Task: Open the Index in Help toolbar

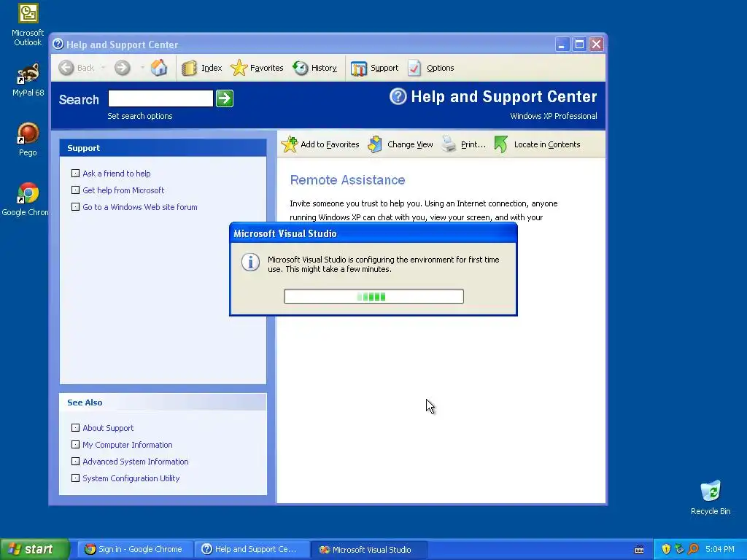Action: (202, 68)
